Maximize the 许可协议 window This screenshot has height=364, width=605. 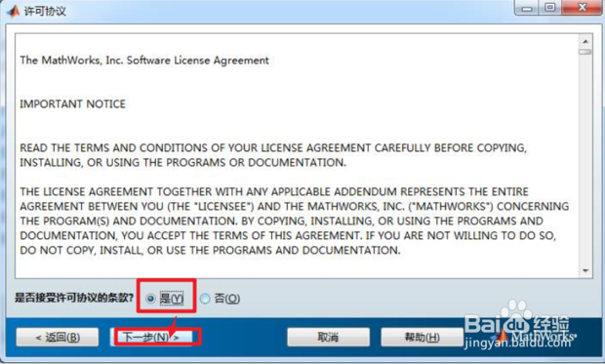coord(550,8)
